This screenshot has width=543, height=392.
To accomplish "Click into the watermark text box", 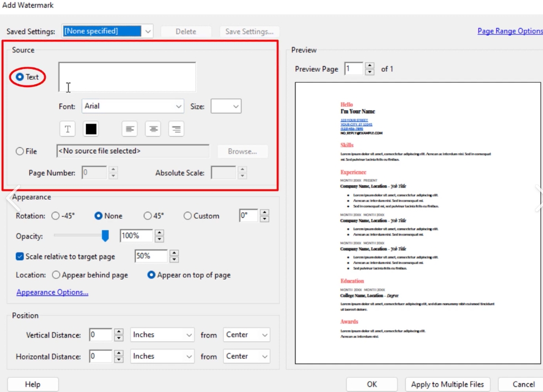I will pos(127,77).
